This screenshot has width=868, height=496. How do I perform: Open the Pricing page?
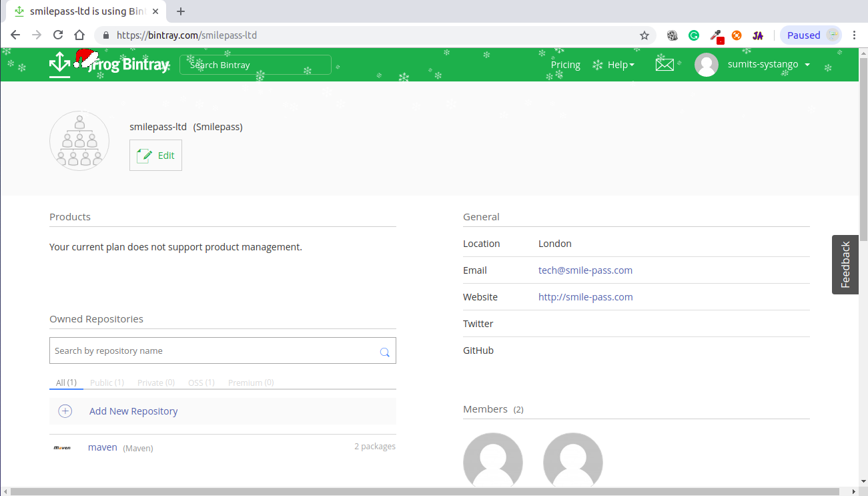point(566,65)
